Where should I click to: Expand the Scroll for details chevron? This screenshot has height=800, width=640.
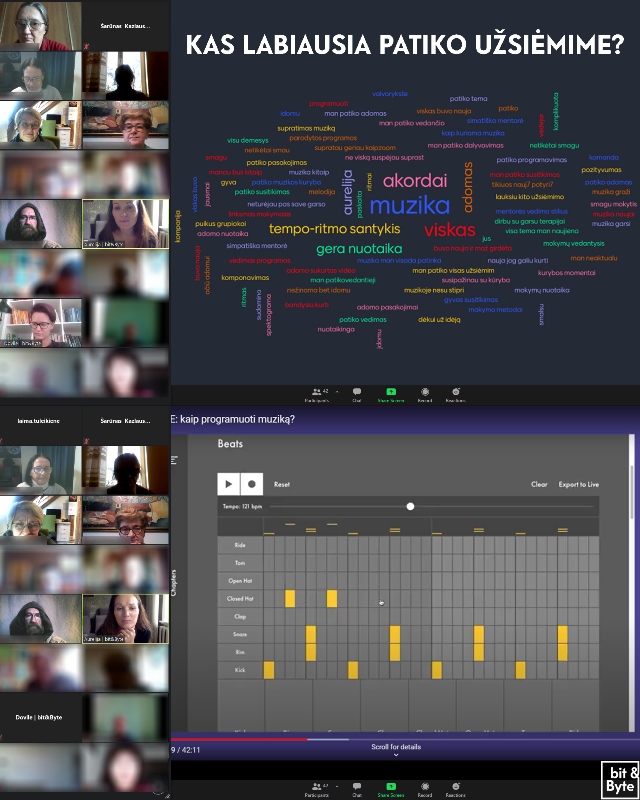pyautogui.click(x=396, y=755)
